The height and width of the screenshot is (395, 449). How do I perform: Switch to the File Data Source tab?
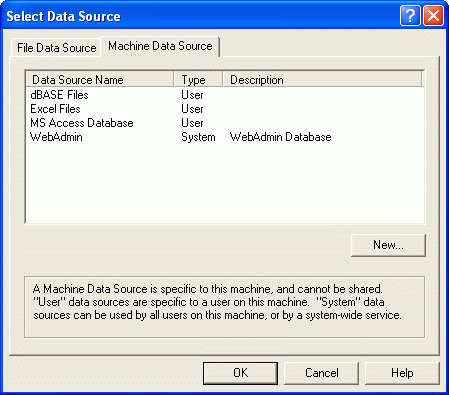pyautogui.click(x=56, y=48)
